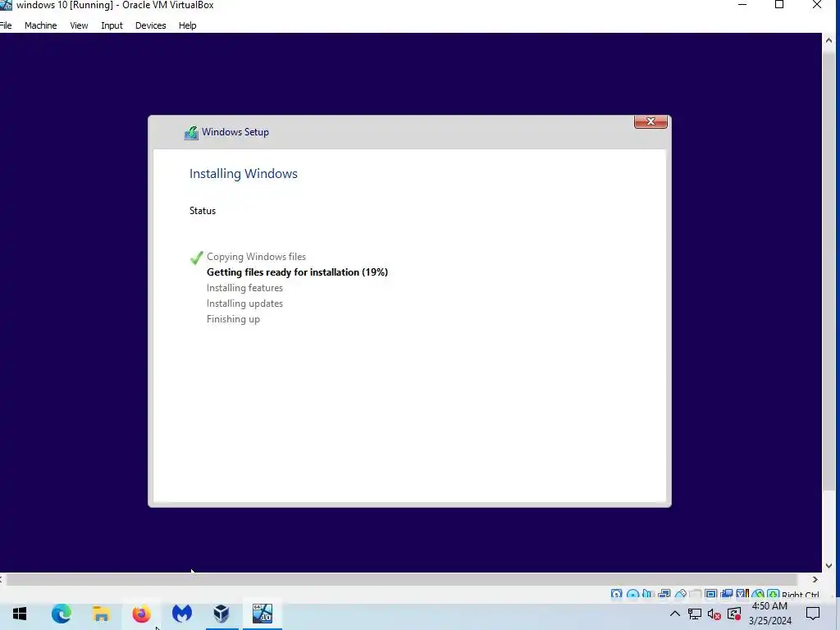Image resolution: width=840 pixels, height=630 pixels.
Task: Minimize the VirtualBox VM window
Action: tap(742, 6)
